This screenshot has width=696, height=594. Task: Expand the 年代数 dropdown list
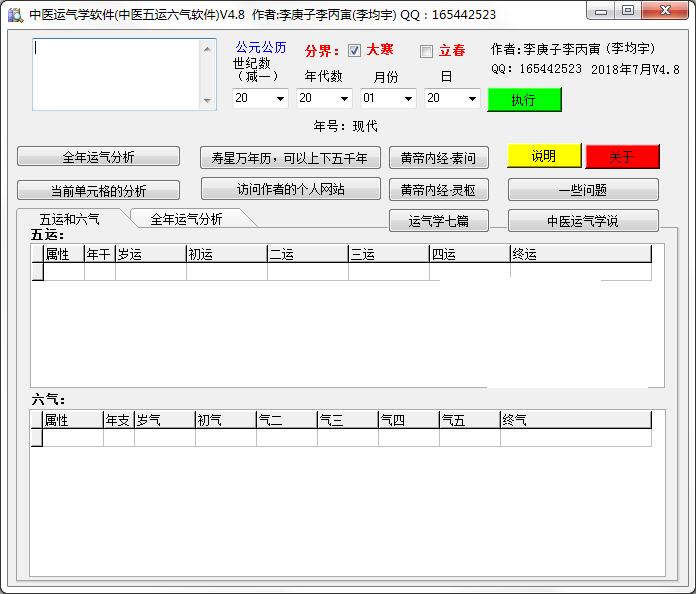click(x=344, y=99)
